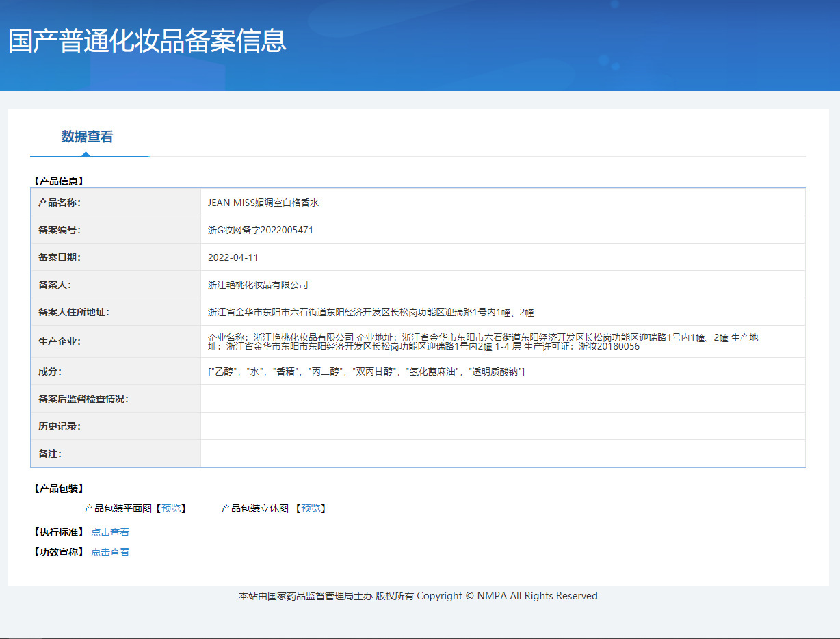Click the 备注 row label
The height and width of the screenshot is (639, 840).
point(51,454)
